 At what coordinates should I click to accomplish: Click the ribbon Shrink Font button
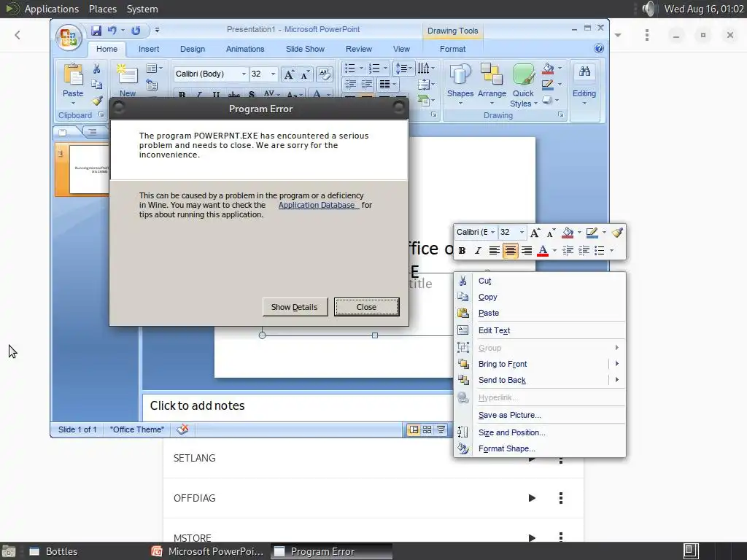pyautogui.click(x=305, y=74)
